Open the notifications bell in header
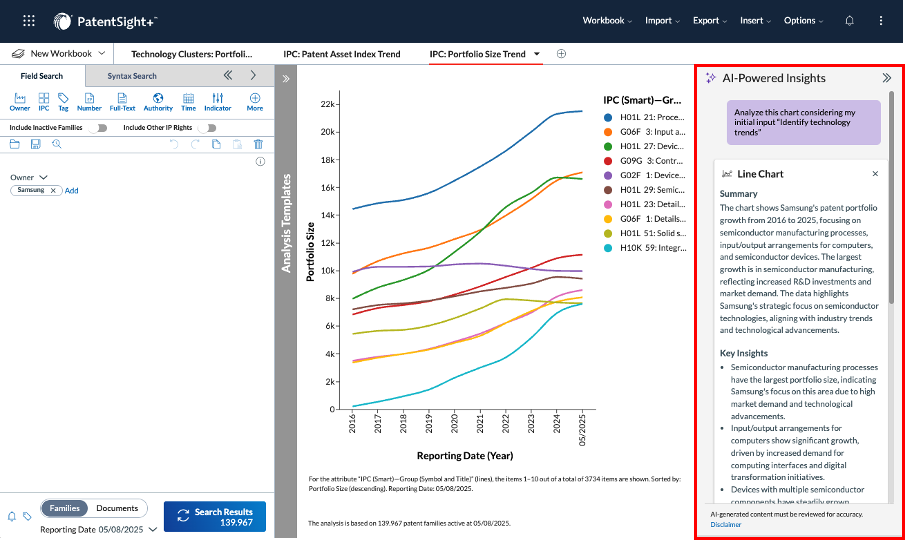The width and height of the screenshot is (910, 546). (x=849, y=21)
